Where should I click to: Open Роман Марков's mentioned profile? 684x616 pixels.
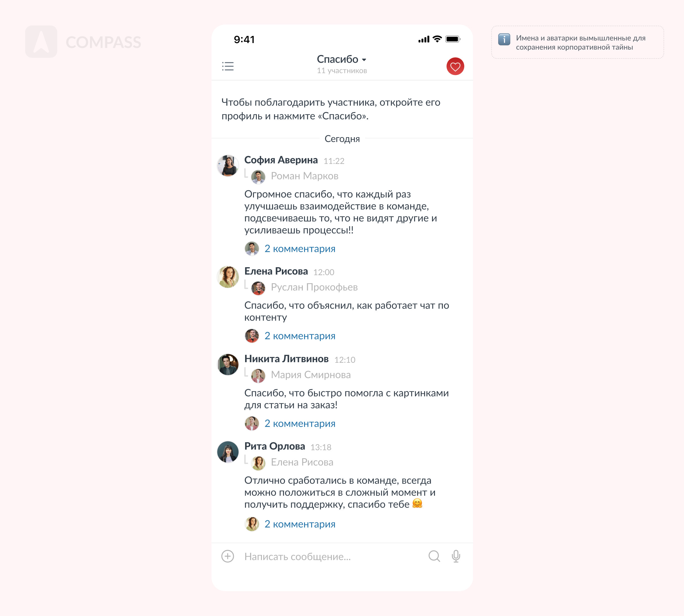pyautogui.click(x=304, y=176)
